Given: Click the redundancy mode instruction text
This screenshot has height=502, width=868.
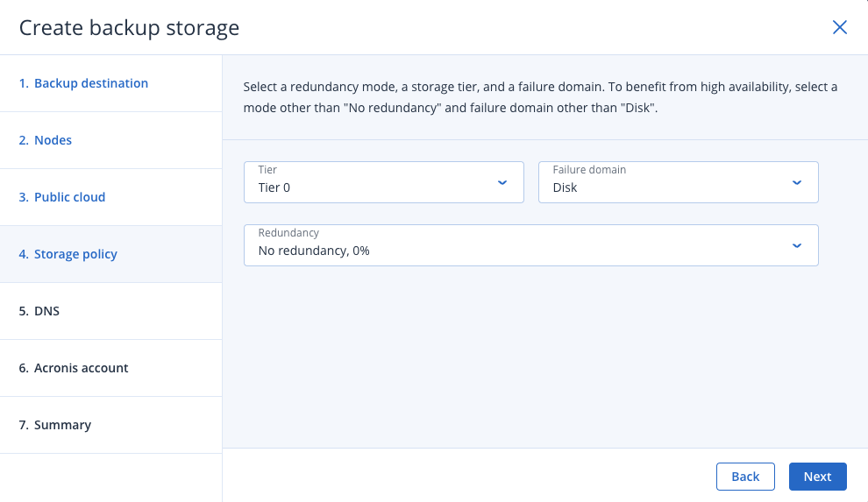Looking at the screenshot, I should tap(540, 97).
